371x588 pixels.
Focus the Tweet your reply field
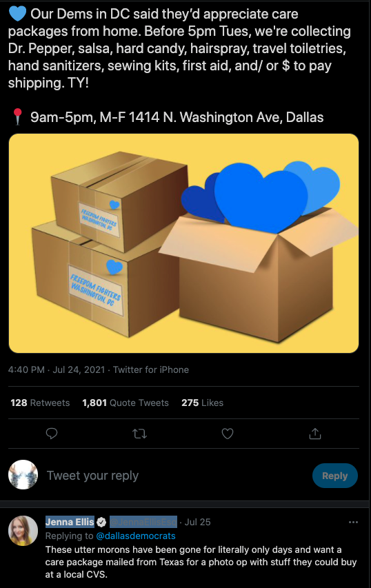177,476
